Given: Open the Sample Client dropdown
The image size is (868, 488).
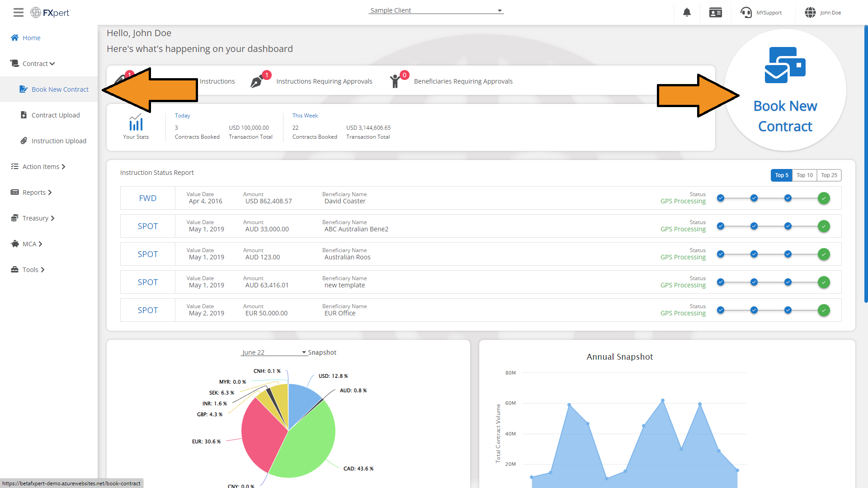Looking at the screenshot, I should pos(436,10).
